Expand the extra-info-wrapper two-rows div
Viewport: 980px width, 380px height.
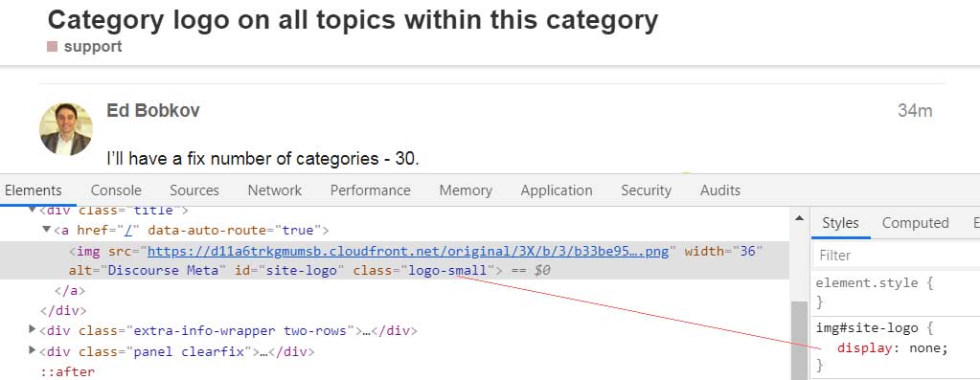33,329
